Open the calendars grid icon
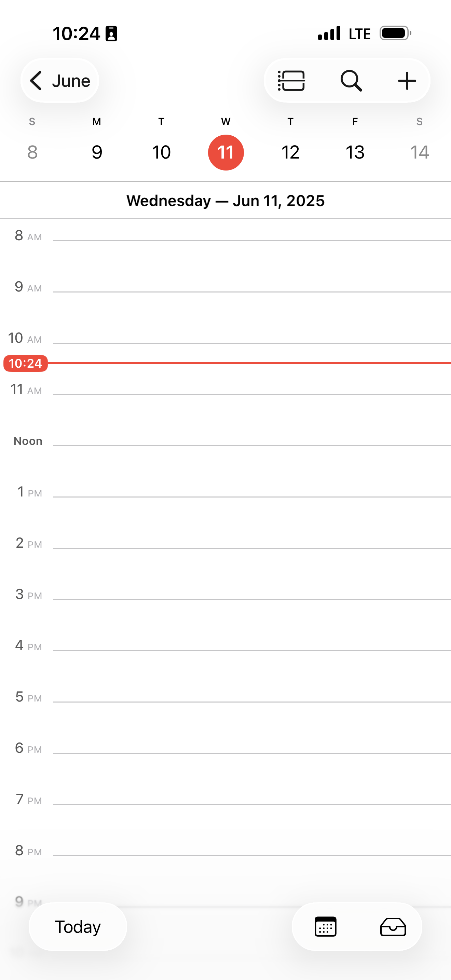451x980 pixels. click(326, 927)
